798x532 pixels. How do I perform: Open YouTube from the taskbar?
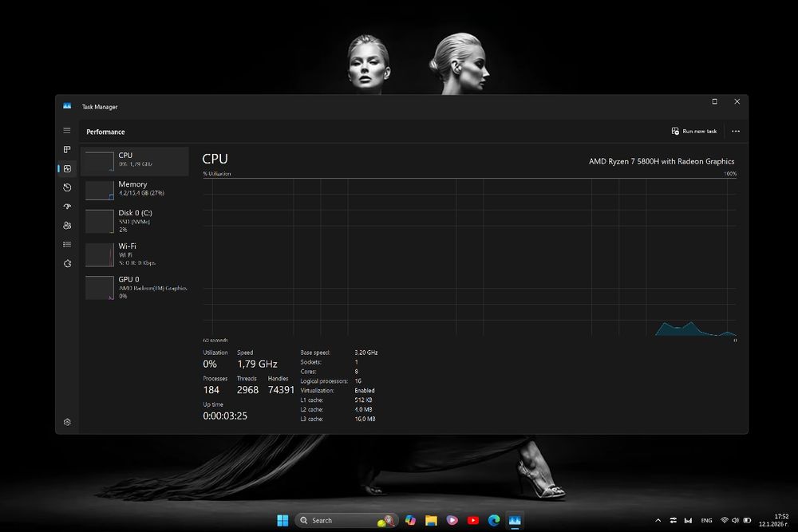click(x=472, y=520)
